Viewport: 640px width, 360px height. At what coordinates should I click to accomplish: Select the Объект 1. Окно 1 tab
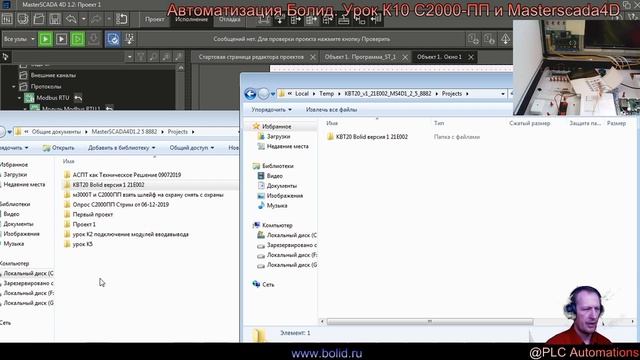click(439, 57)
